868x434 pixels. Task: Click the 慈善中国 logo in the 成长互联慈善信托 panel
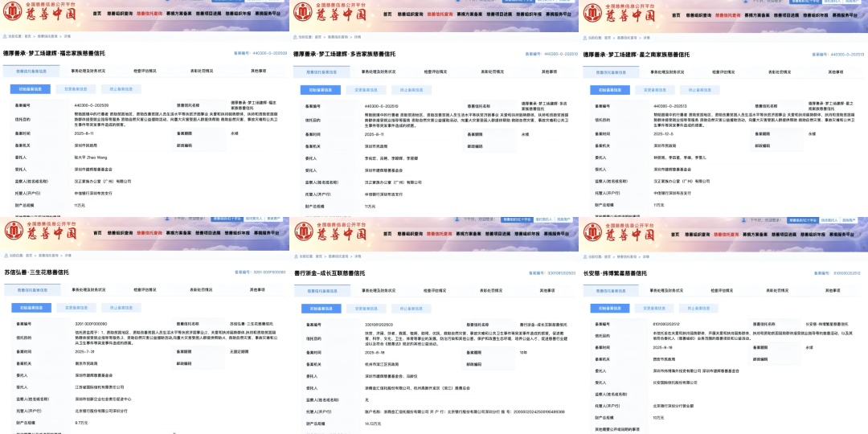330,231
